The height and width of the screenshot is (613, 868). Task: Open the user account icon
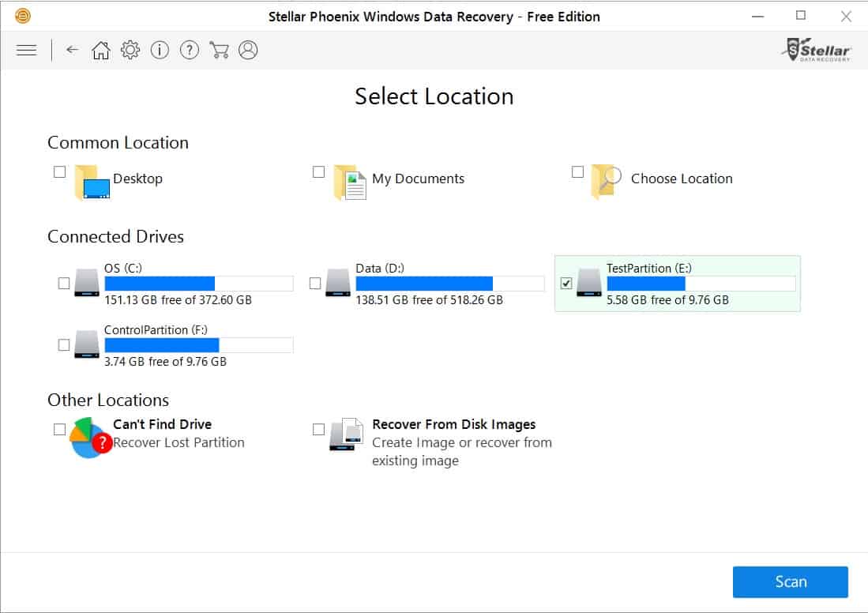248,50
